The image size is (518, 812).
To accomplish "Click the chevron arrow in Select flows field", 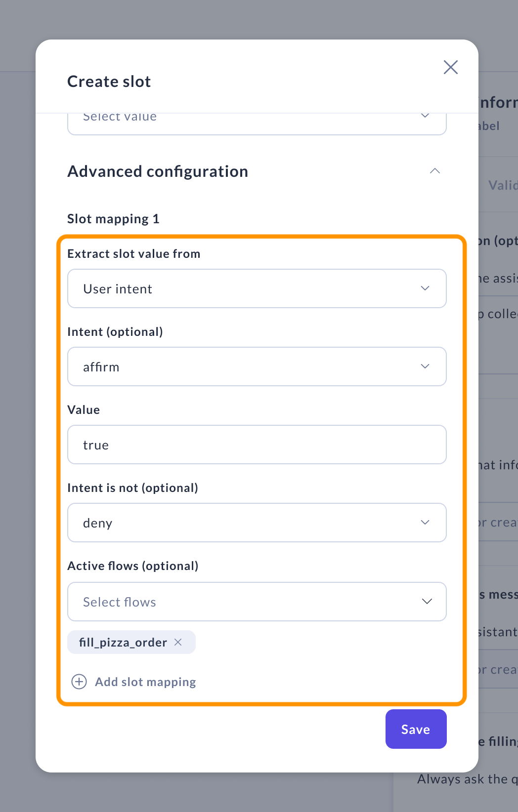I will [427, 602].
